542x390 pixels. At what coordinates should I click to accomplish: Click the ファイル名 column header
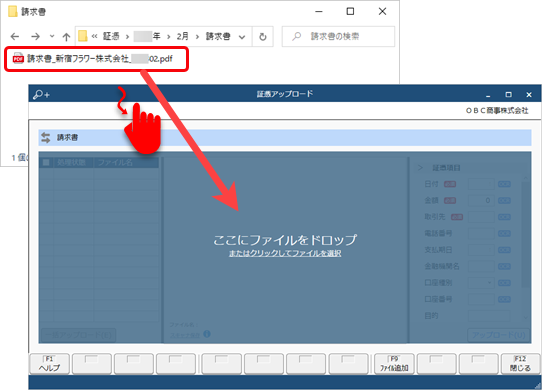click(126, 162)
